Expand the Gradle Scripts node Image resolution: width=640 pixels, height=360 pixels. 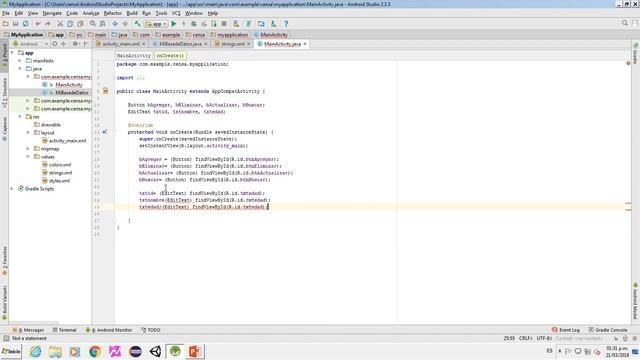(x=12, y=189)
